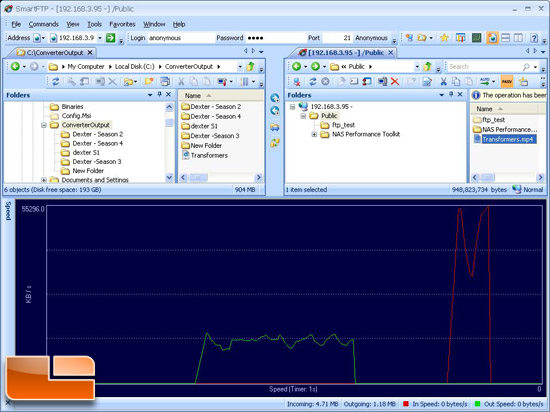This screenshot has height=412, width=550.
Task: Click the red Delete X in remote toolbar
Action: [395, 82]
